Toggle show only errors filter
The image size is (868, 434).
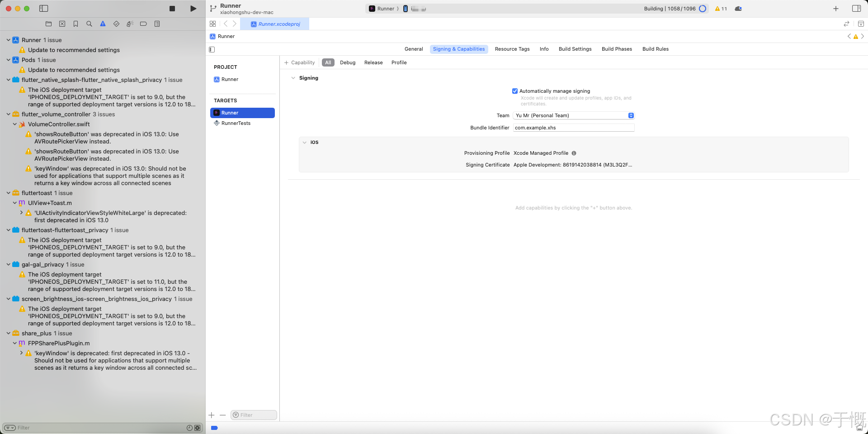tap(197, 428)
